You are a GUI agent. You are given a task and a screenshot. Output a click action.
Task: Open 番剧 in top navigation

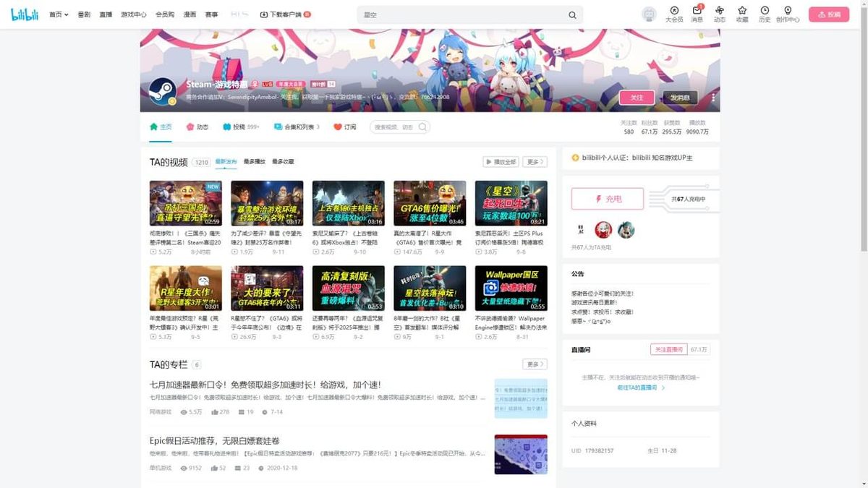(83, 14)
